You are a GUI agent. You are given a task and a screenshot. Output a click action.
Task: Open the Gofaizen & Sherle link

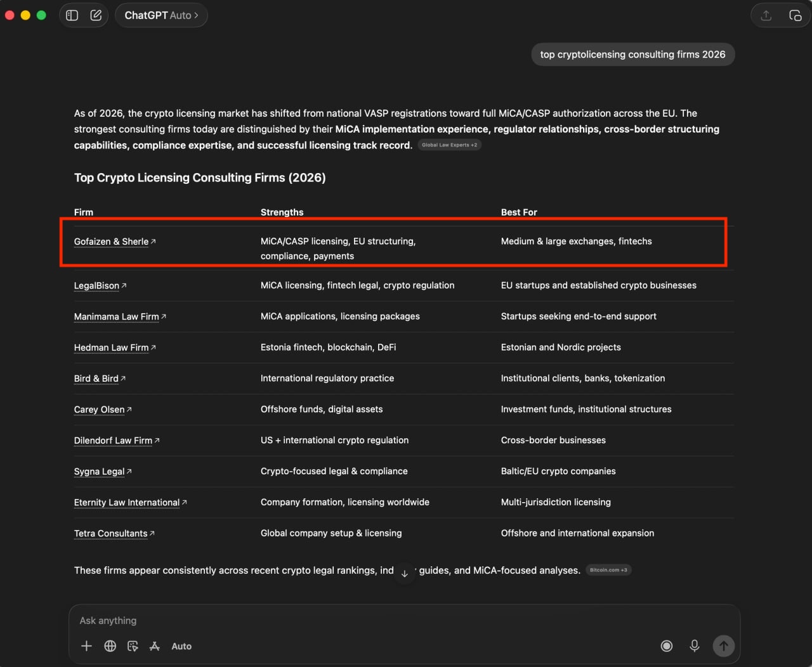(x=115, y=242)
